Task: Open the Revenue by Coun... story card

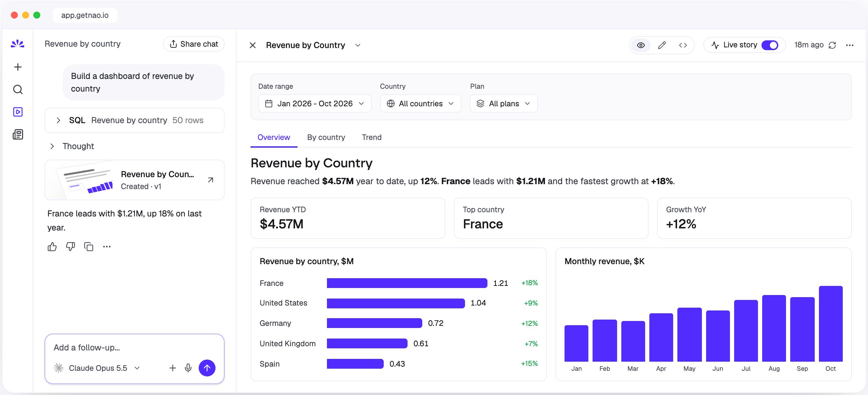Action: tap(135, 180)
